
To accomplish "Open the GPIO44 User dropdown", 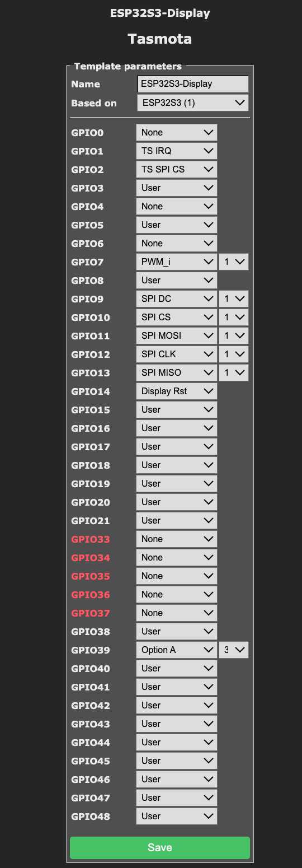I will (x=177, y=743).
